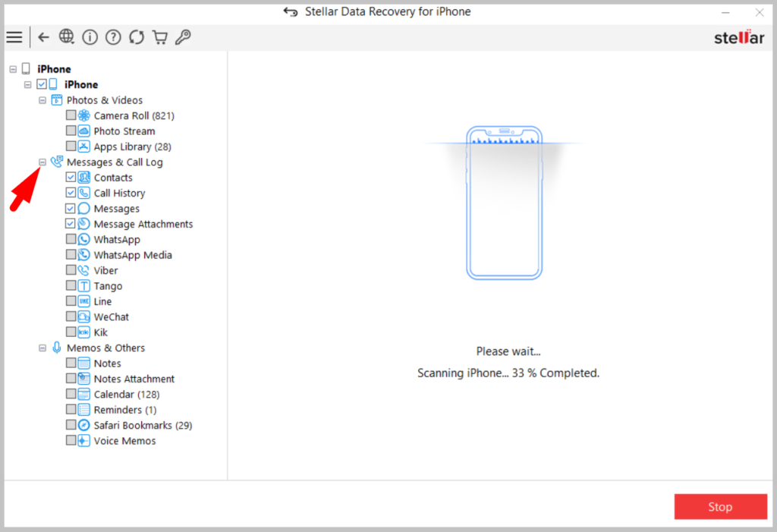Check the Viber checkbox
Screen dimensions: 777x532
coord(71,269)
